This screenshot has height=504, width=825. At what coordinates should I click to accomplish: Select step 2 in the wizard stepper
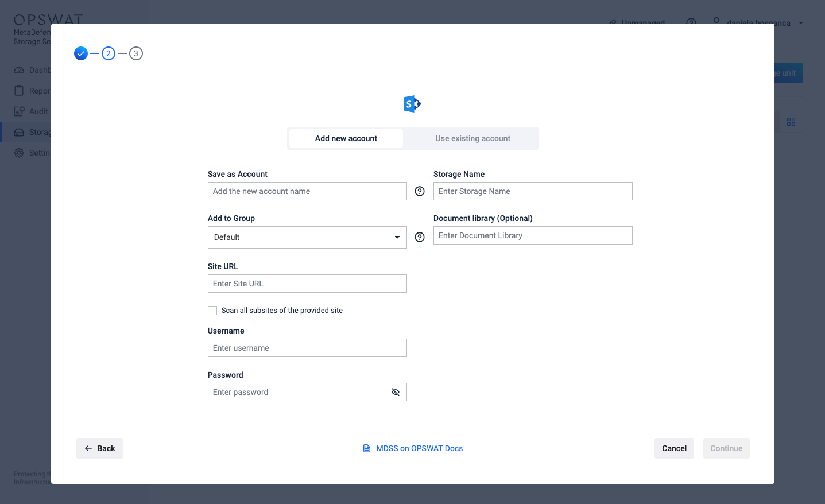109,53
